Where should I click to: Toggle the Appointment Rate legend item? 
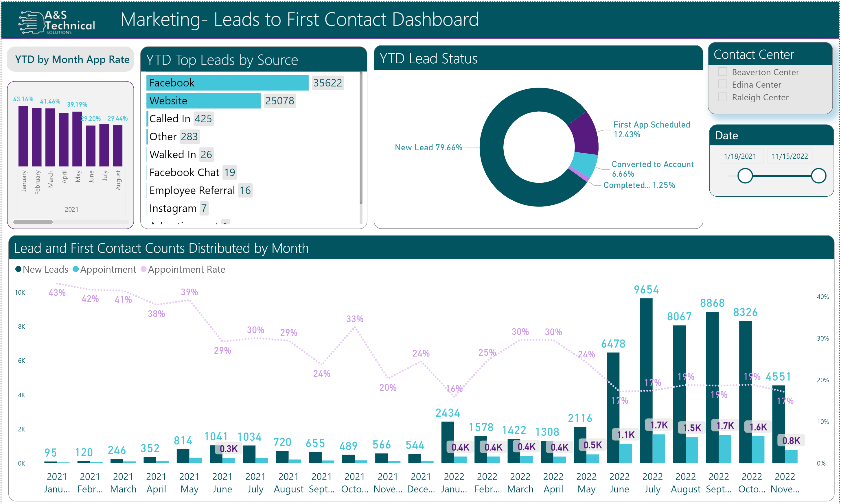coord(183,269)
